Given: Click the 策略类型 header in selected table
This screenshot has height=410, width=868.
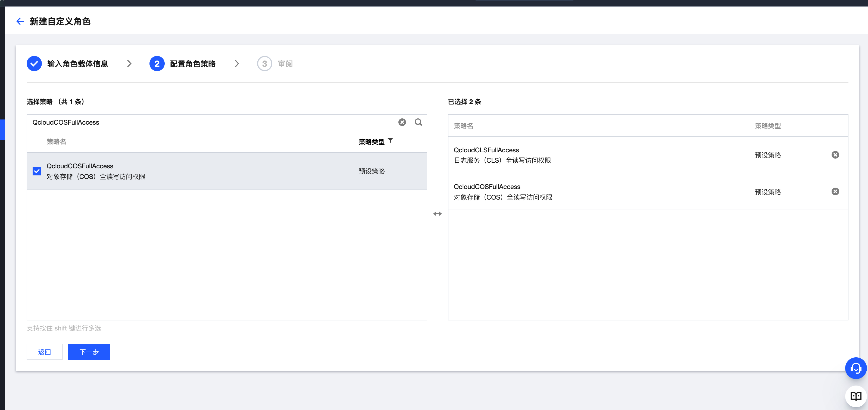Looking at the screenshot, I should 768,126.
